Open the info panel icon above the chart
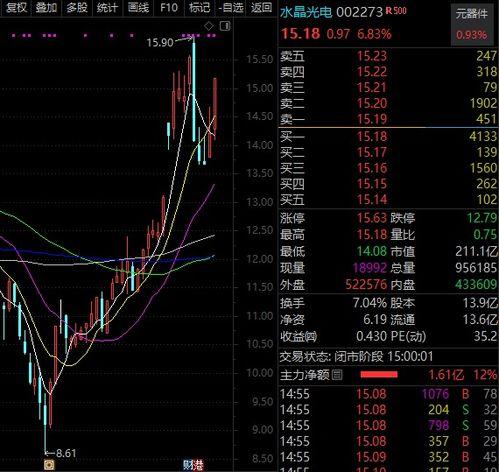 point(225,26)
